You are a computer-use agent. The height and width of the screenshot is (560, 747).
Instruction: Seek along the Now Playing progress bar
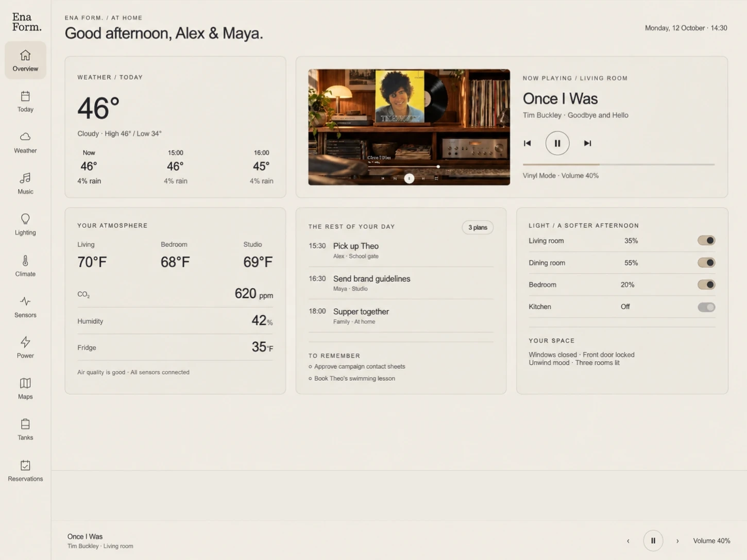click(x=618, y=164)
